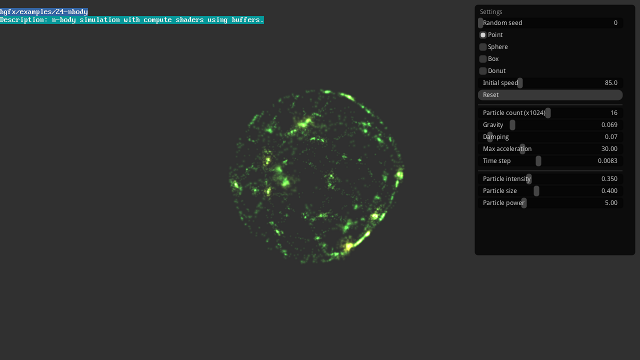Click the Gravity value 0.069
The height and width of the screenshot is (360, 640).
609,125
